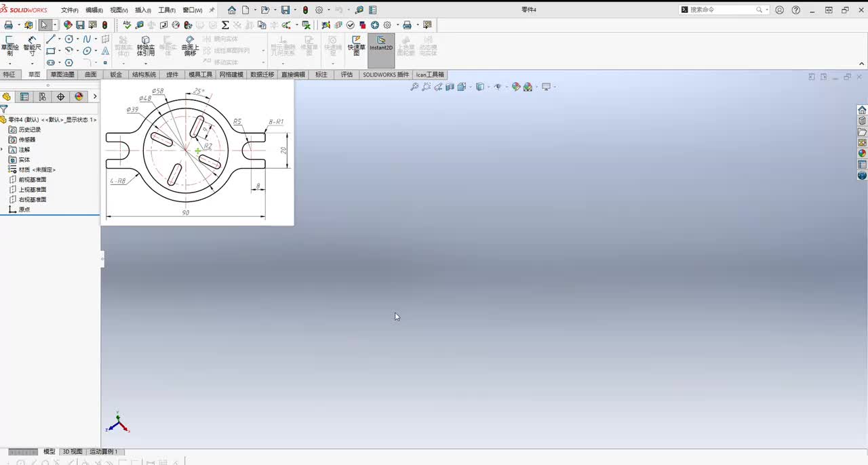
Task: Create a new document using the New icon
Action: tap(245, 10)
